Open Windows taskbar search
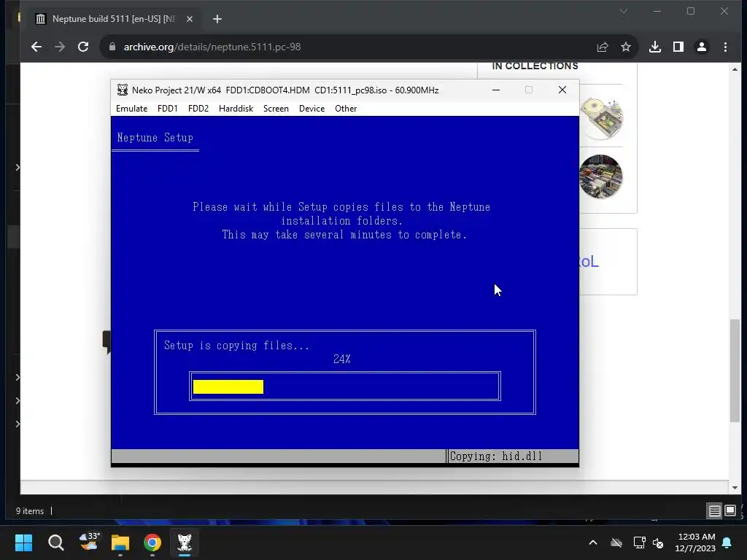The width and height of the screenshot is (747, 560). pos(55,542)
